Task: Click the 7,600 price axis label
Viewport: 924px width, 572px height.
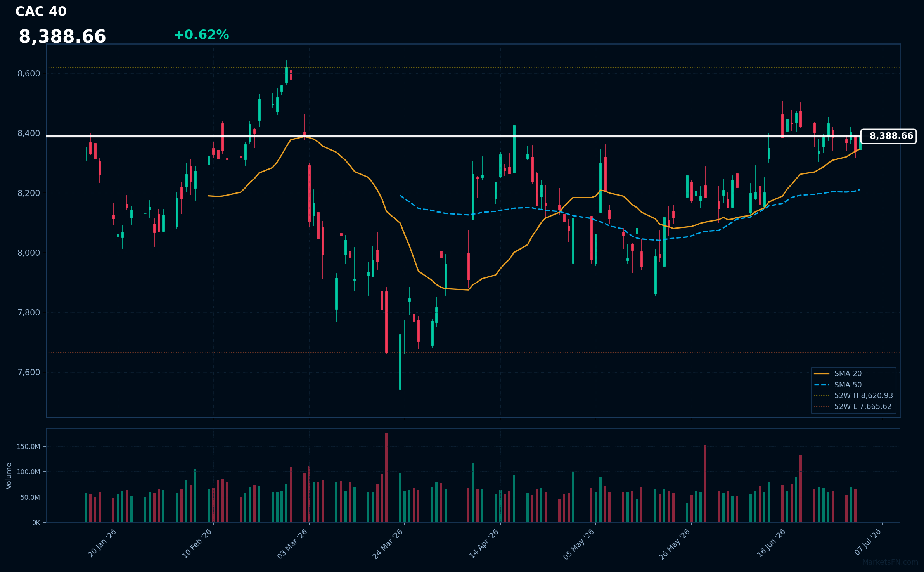Action: click(x=29, y=373)
